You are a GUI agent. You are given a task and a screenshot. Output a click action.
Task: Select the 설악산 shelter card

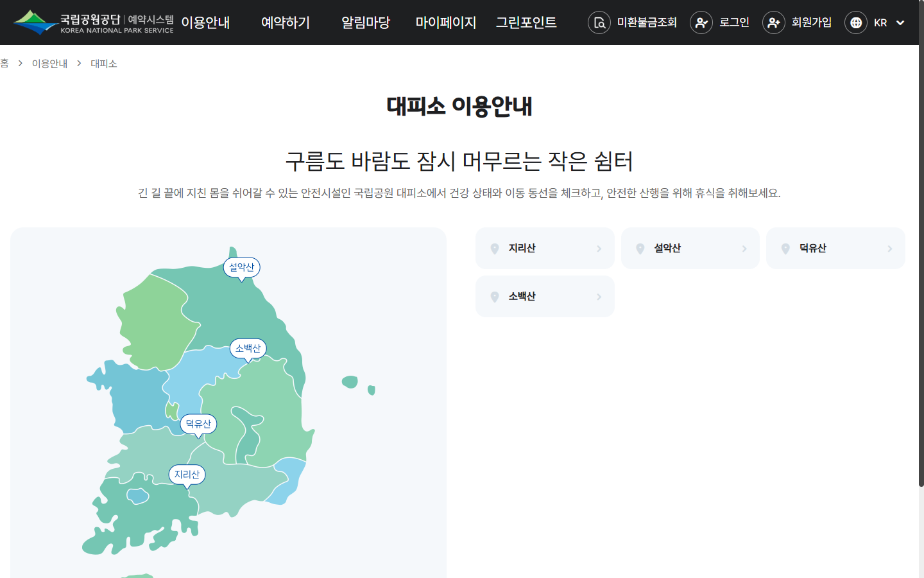[690, 249]
